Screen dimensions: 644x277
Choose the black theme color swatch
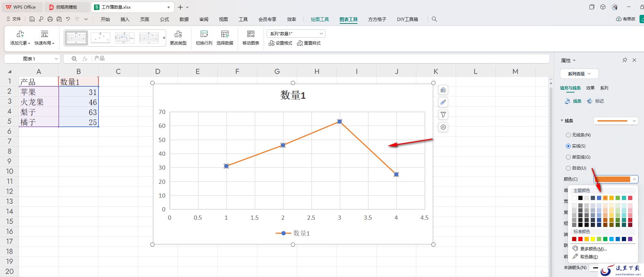(580, 198)
